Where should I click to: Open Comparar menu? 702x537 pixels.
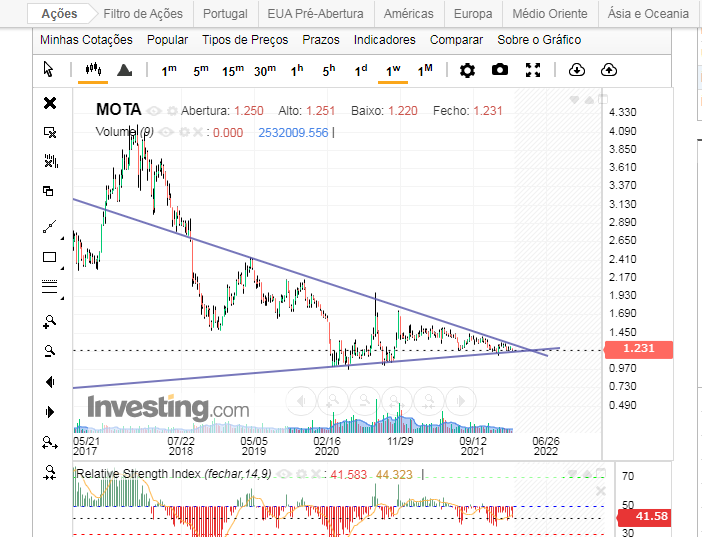[456, 40]
